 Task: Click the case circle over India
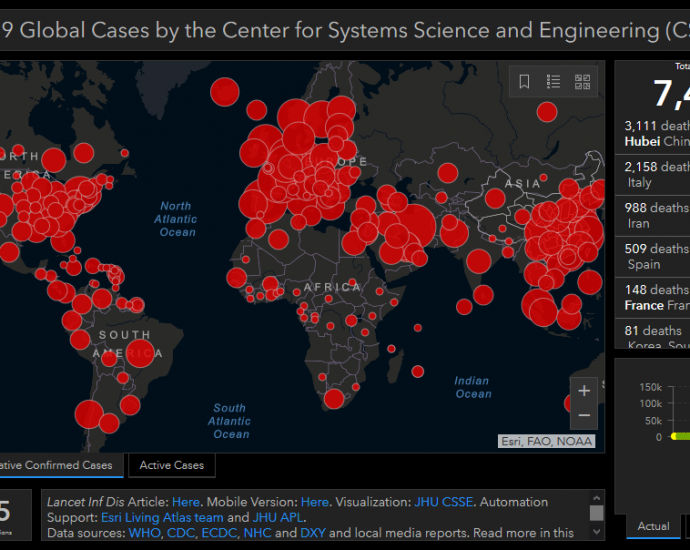pos(479,261)
